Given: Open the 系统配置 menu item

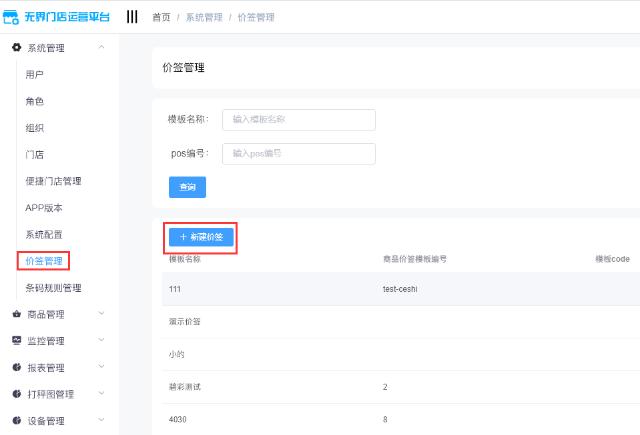Looking at the screenshot, I should tap(44, 235).
